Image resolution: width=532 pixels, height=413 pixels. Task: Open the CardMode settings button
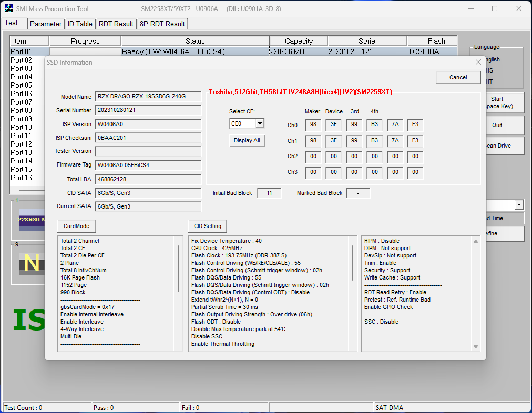[76, 226]
